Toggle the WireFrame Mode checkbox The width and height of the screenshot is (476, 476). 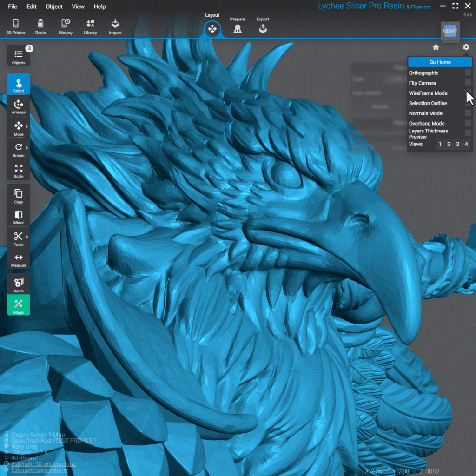point(468,93)
